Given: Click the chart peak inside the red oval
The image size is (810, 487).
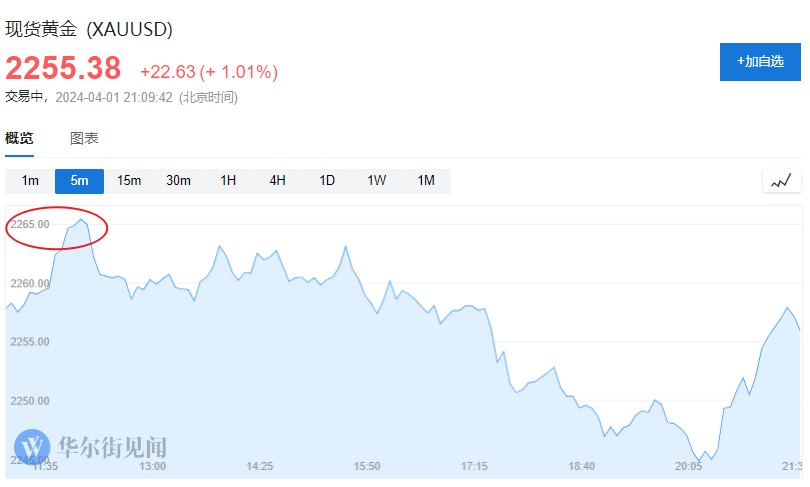Looking at the screenshot, I should (x=81, y=220).
